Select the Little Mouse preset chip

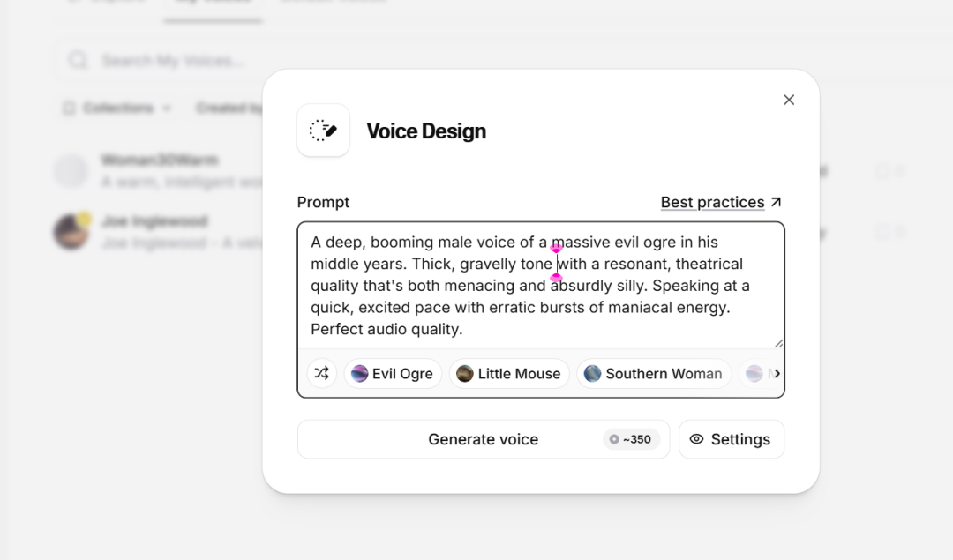pos(509,374)
